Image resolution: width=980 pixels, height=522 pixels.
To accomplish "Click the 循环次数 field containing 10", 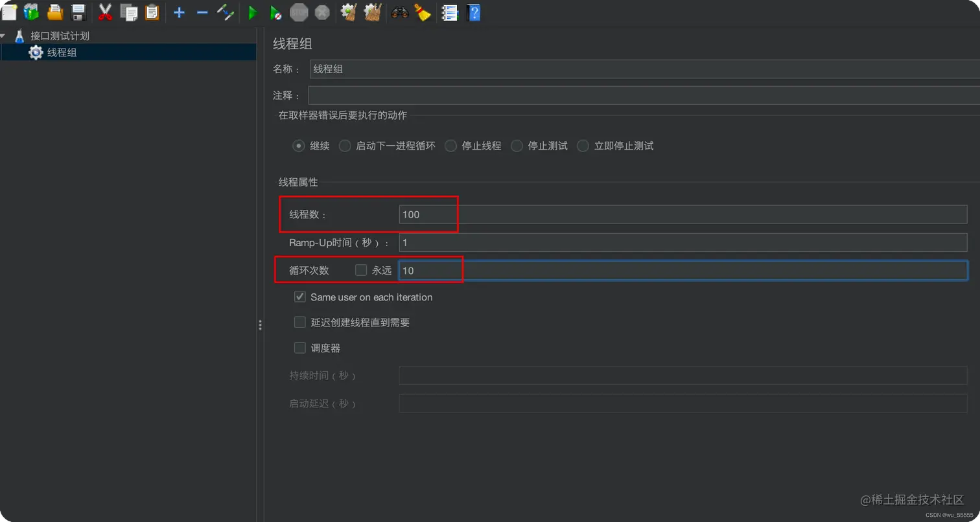I will click(x=683, y=270).
